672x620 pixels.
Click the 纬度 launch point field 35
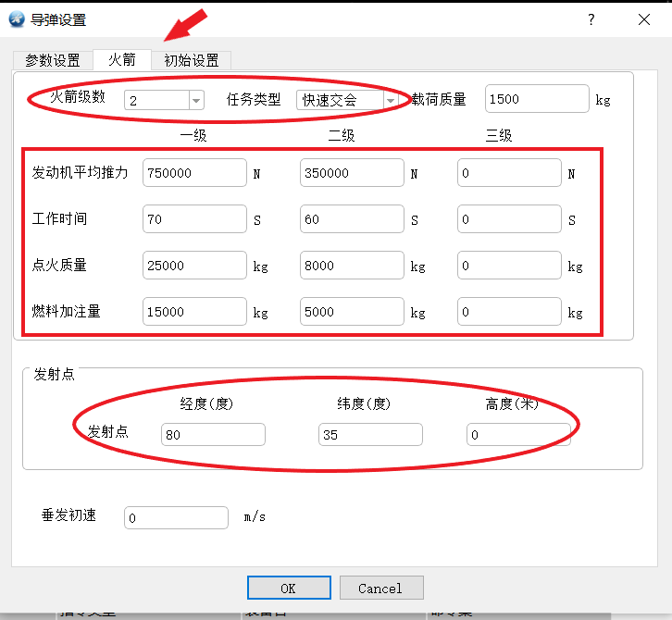(x=370, y=435)
